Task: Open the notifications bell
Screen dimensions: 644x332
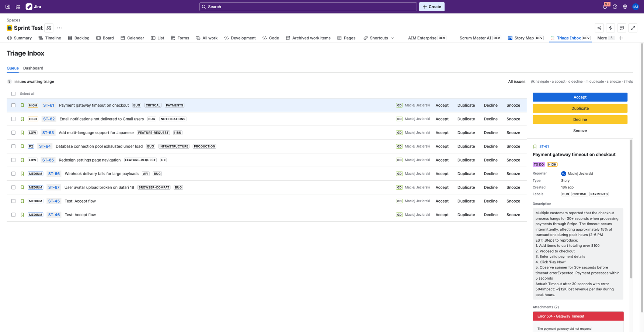Action: [605, 6]
